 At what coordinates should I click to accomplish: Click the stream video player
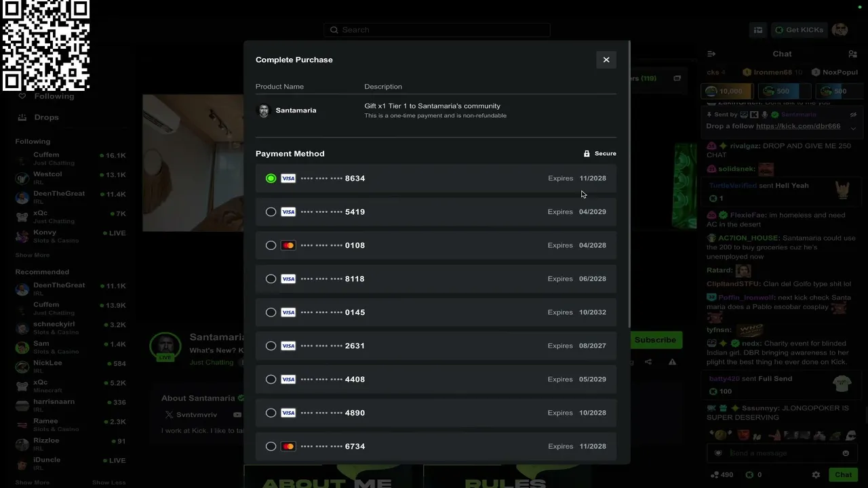tap(193, 163)
